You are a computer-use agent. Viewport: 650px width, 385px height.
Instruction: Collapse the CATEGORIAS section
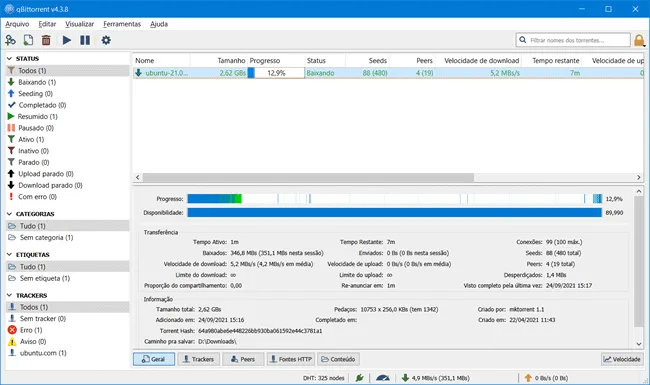click(x=10, y=214)
